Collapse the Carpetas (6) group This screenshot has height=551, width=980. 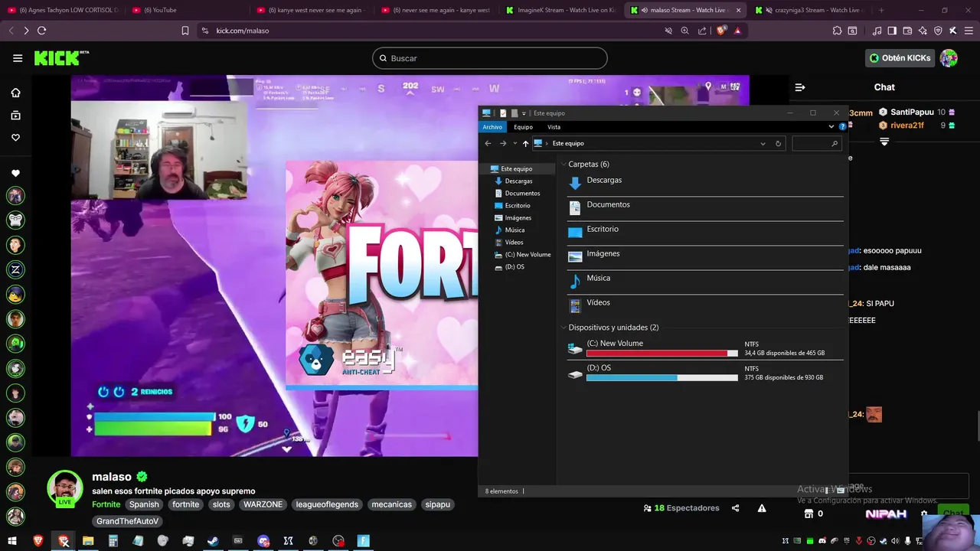tap(563, 165)
